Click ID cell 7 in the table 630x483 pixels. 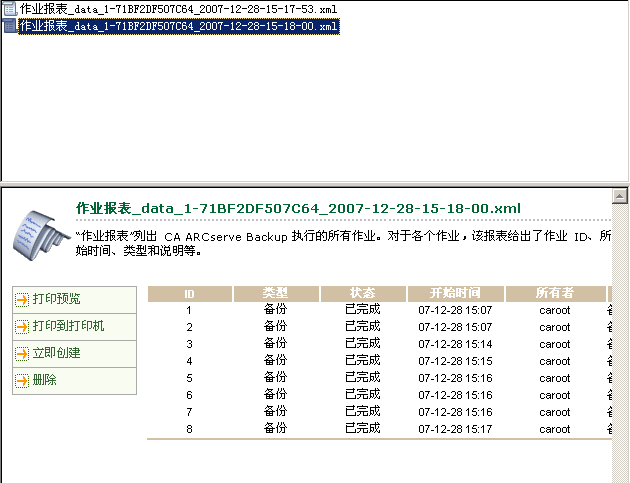[189, 412]
